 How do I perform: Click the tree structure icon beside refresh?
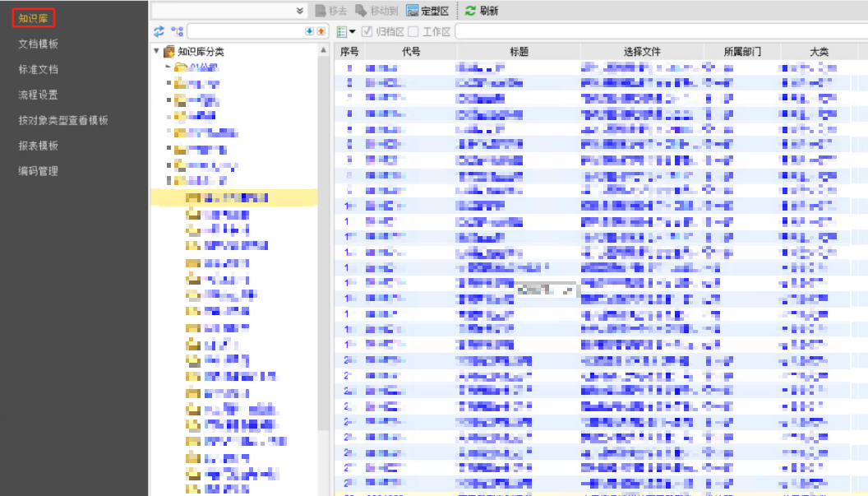(177, 31)
